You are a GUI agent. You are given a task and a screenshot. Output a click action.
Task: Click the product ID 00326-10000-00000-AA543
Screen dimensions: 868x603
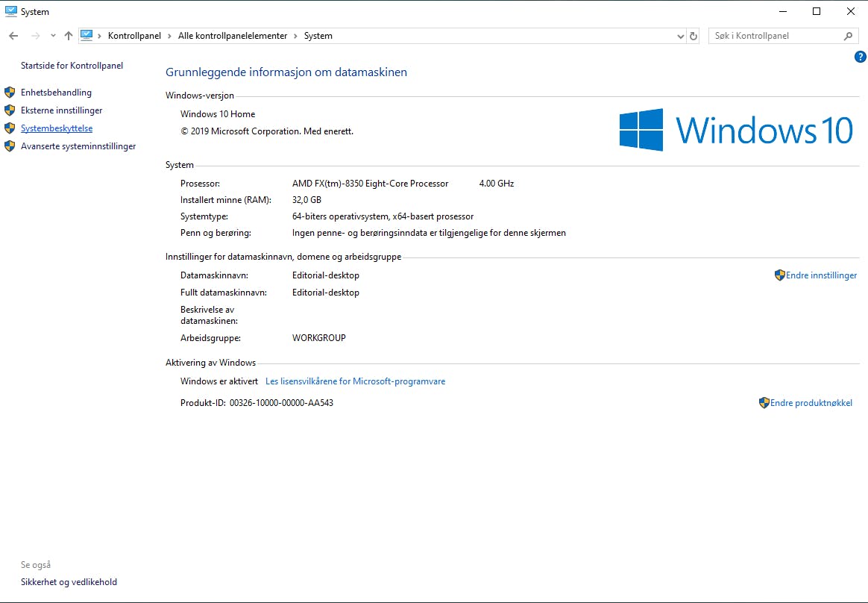tap(281, 403)
